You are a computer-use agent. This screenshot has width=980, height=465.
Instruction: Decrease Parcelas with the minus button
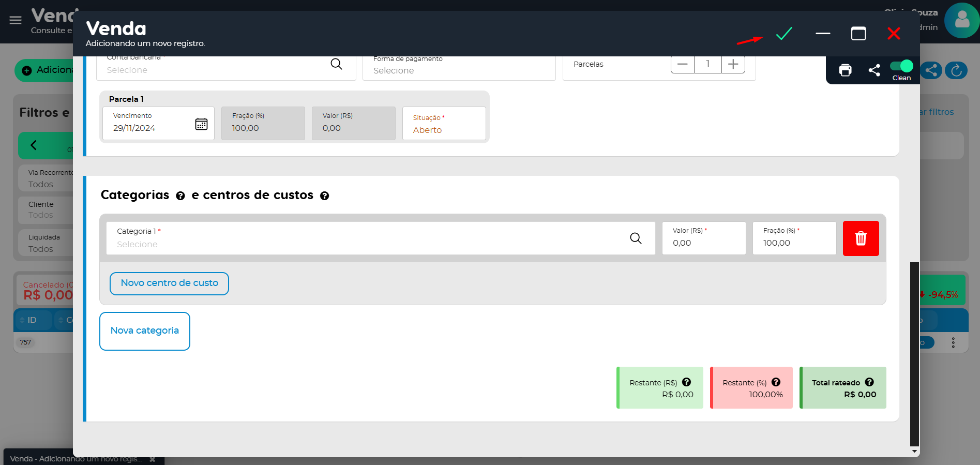click(682, 64)
